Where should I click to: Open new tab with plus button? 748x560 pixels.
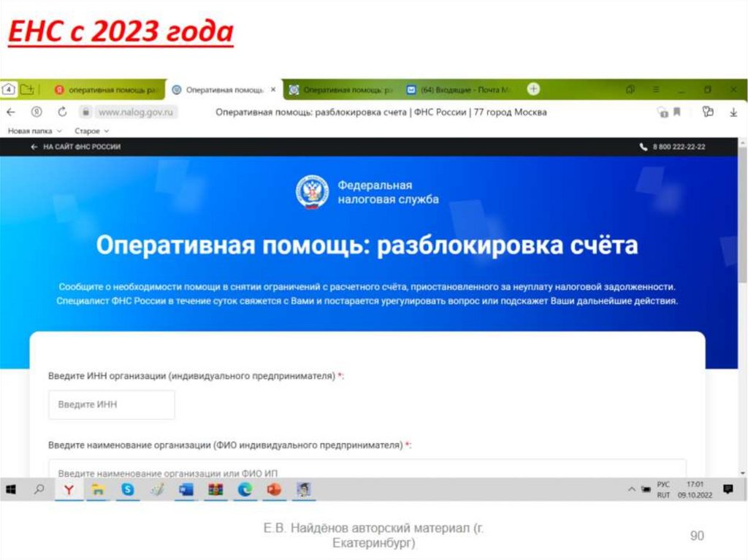pyautogui.click(x=534, y=89)
